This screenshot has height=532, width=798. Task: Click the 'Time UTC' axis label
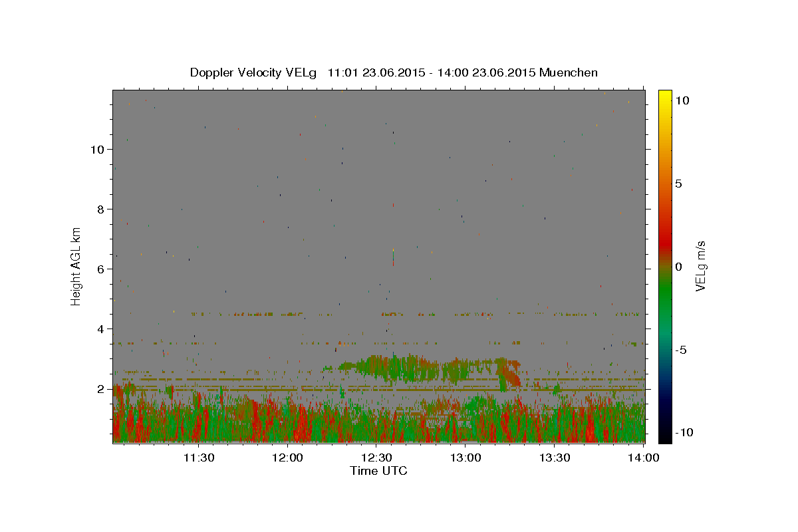click(x=378, y=471)
